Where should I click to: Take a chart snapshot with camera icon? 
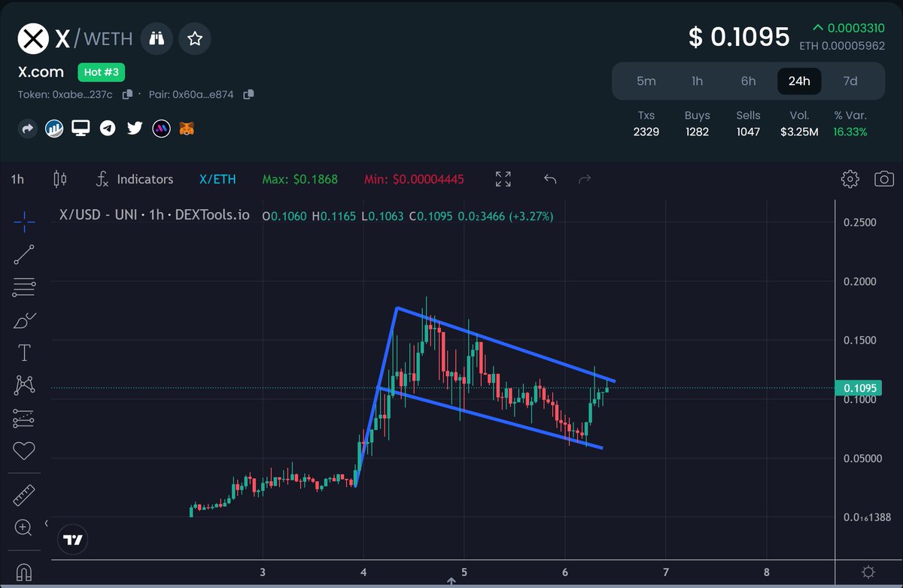(884, 179)
